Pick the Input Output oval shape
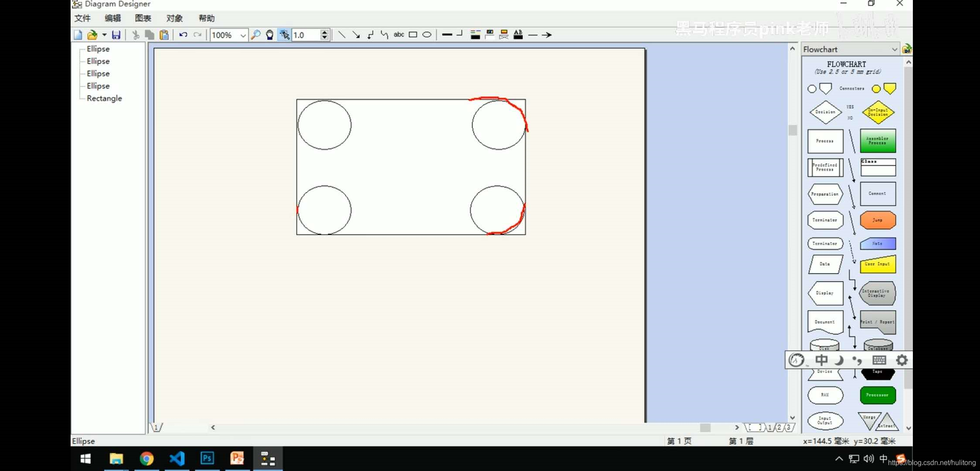The height and width of the screenshot is (471, 980). pos(825,421)
